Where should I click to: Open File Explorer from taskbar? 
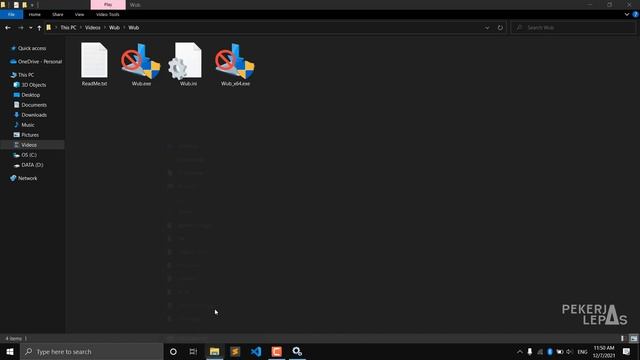(214, 351)
